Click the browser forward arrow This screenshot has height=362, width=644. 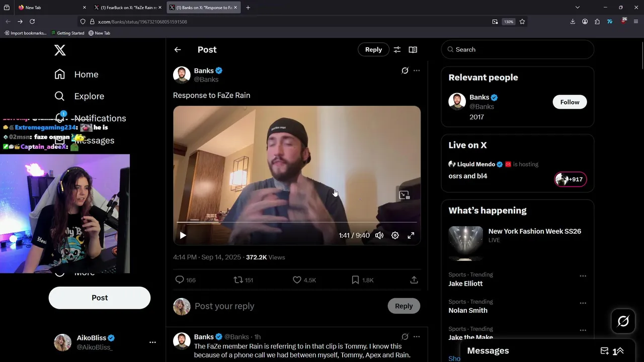[x=20, y=22]
